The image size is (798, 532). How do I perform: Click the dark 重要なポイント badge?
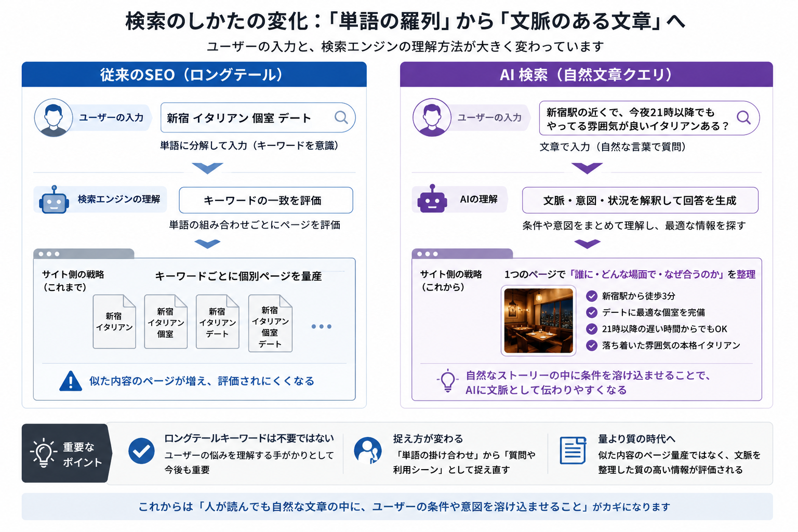click(x=66, y=454)
